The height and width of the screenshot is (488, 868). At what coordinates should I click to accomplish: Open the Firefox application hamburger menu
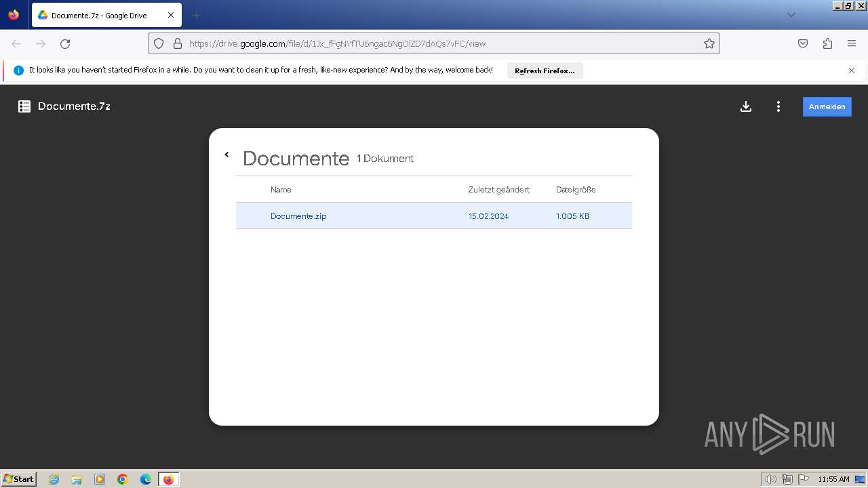pos(852,43)
